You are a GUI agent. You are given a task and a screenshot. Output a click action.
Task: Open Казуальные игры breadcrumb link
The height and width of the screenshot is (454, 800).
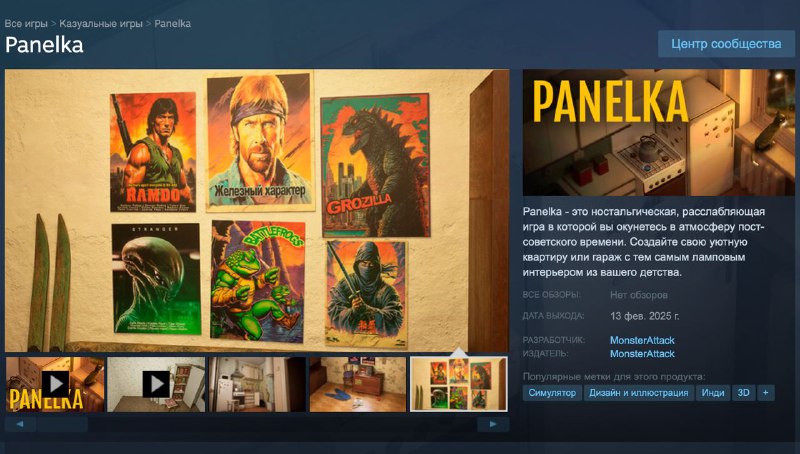101,23
